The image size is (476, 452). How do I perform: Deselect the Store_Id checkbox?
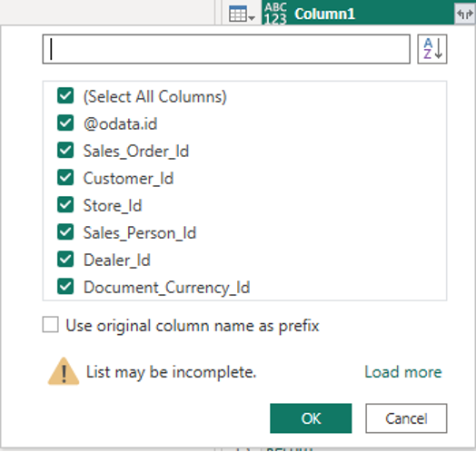point(65,205)
